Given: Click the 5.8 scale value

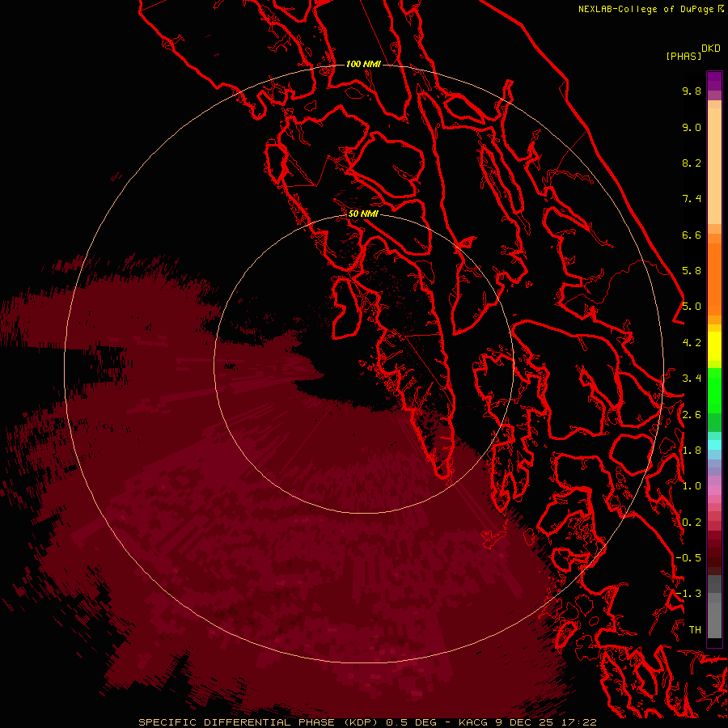Looking at the screenshot, I should (692, 271).
